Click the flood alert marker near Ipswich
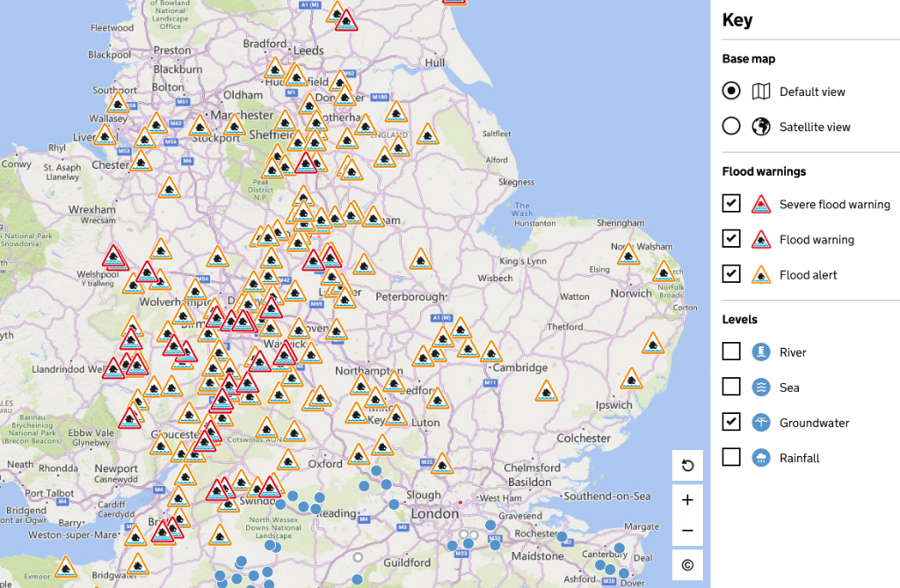This screenshot has width=900, height=588. [x=631, y=379]
